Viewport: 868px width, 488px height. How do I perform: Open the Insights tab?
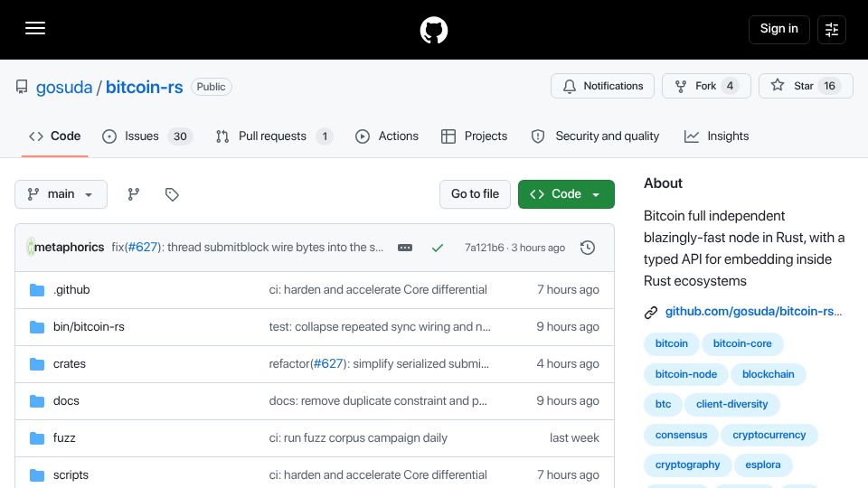(x=716, y=136)
